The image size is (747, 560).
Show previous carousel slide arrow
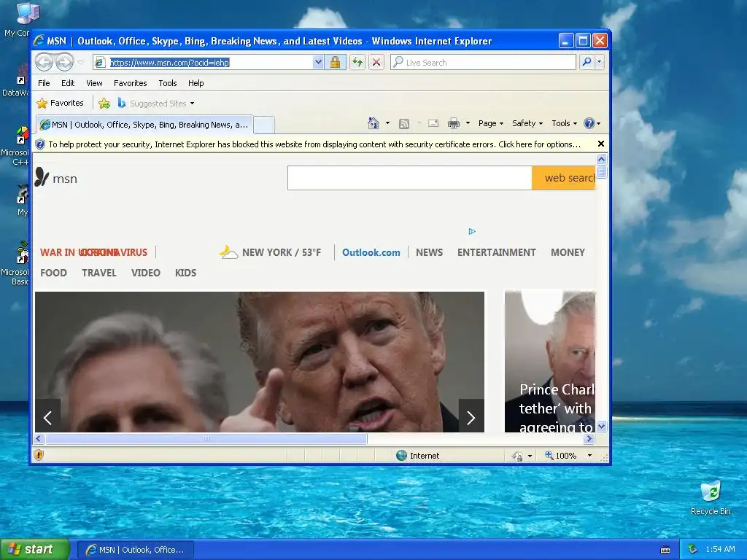pos(47,418)
